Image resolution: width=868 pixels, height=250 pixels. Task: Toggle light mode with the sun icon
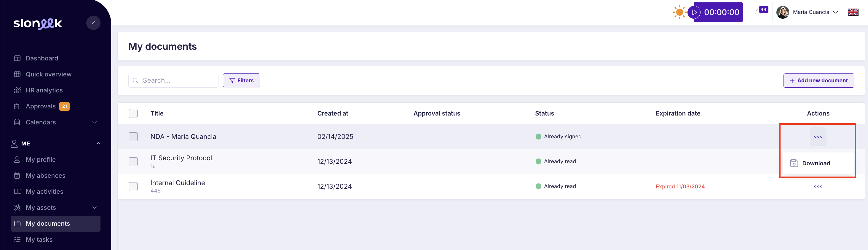point(679,12)
